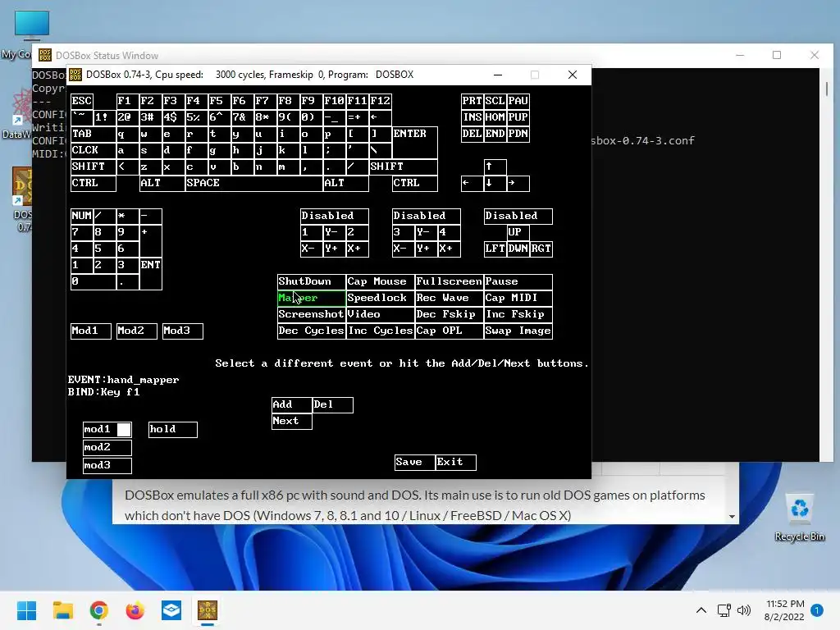Select the TAB key in the mapper
Image resolution: width=840 pixels, height=630 pixels.
click(x=94, y=134)
